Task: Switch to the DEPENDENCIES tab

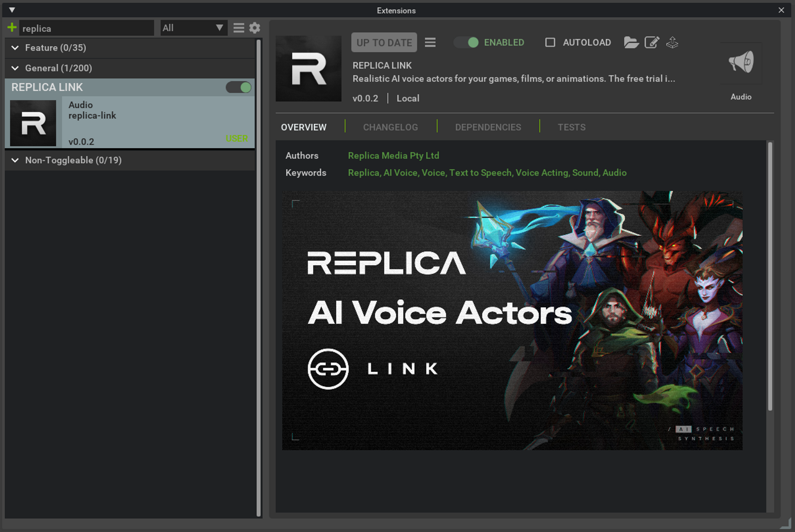Action: [488, 127]
